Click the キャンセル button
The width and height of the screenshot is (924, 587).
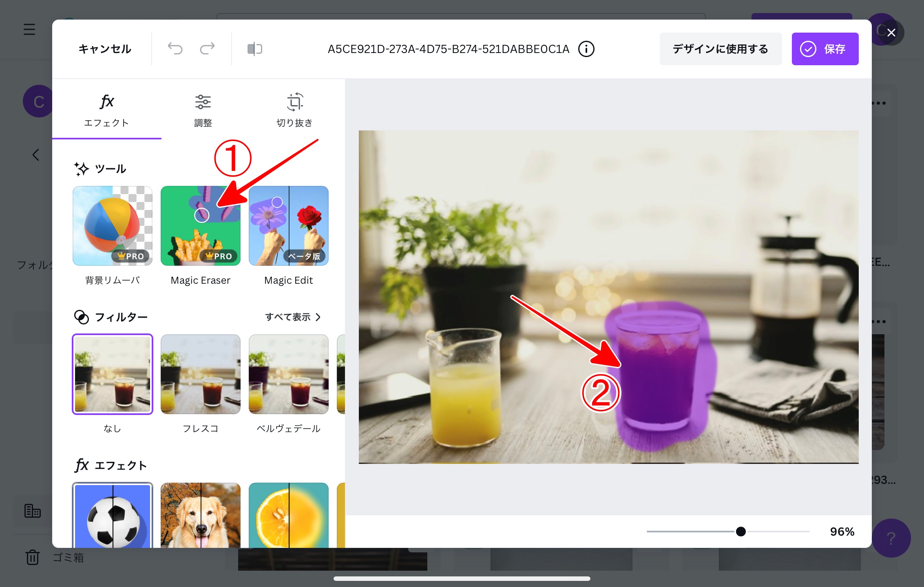point(105,49)
